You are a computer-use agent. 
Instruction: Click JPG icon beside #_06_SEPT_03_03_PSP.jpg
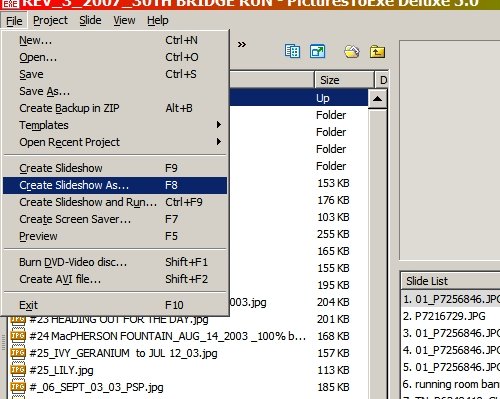(18, 387)
